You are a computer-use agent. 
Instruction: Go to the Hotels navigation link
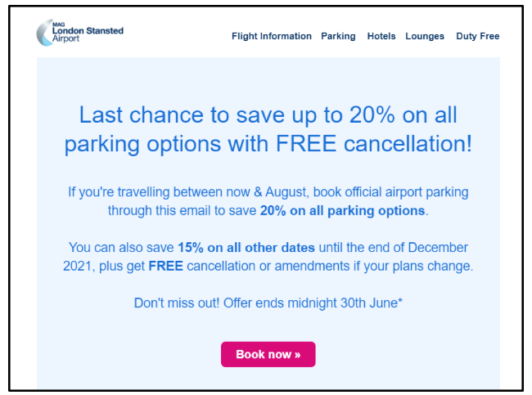(x=381, y=36)
